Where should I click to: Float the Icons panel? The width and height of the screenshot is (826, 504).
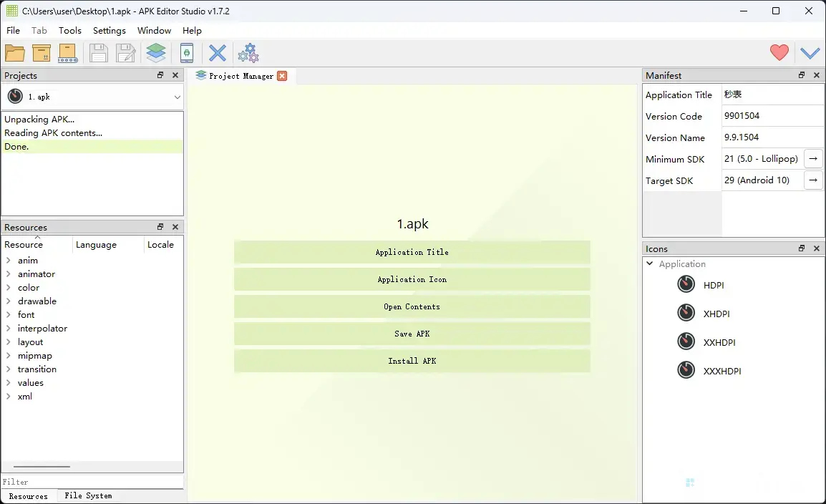pyautogui.click(x=801, y=248)
